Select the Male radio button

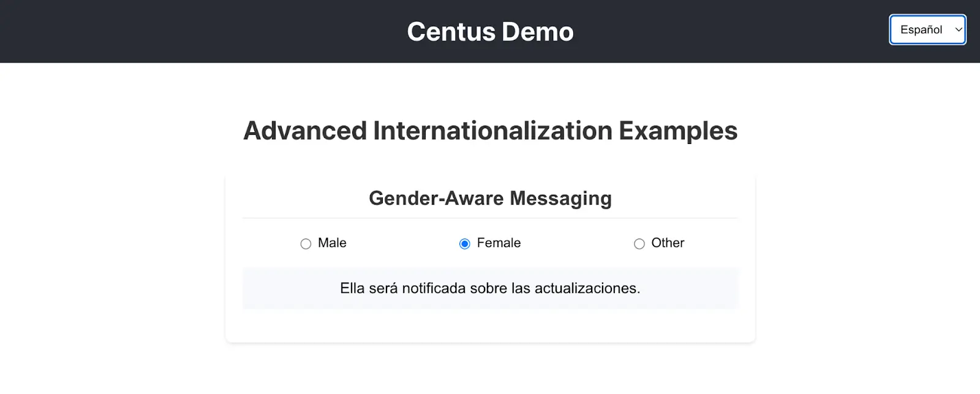(306, 244)
